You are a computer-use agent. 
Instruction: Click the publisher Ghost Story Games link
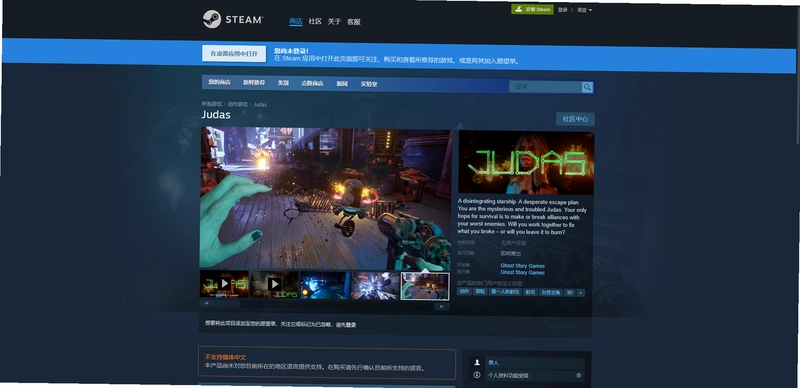pyautogui.click(x=522, y=273)
